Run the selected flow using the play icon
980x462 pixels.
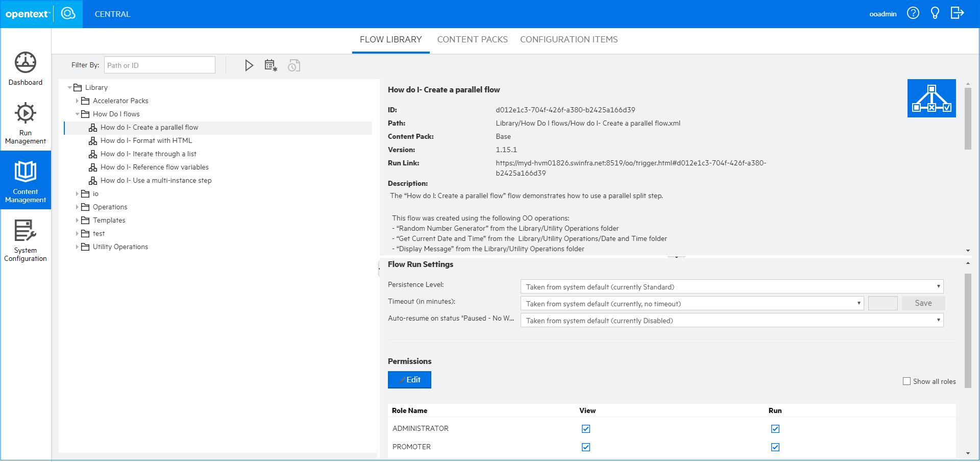coord(249,65)
